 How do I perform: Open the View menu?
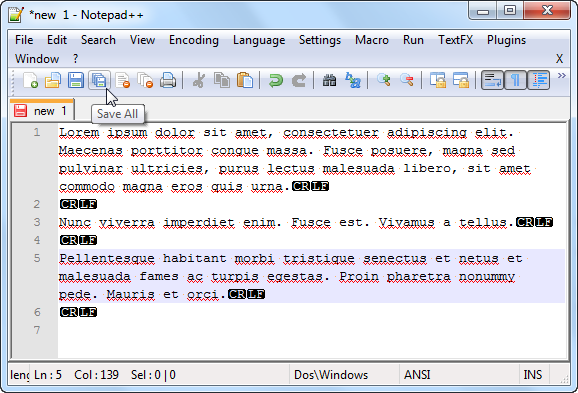tap(142, 40)
